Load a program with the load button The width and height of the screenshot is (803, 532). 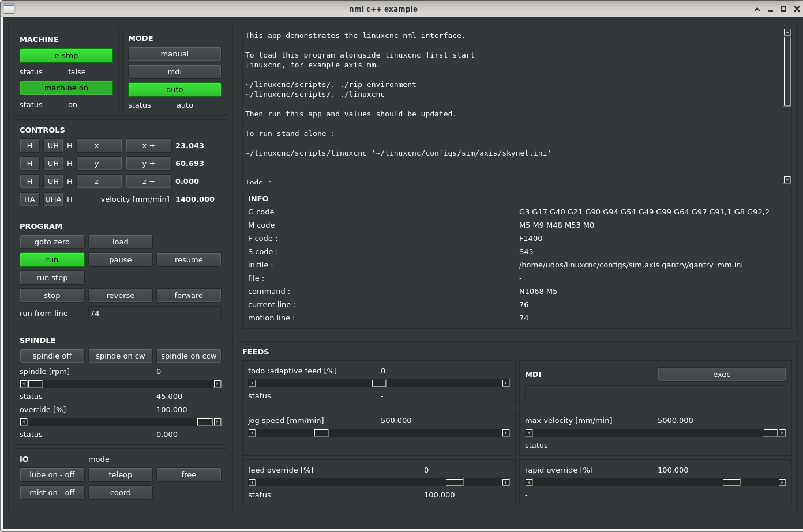tap(120, 242)
